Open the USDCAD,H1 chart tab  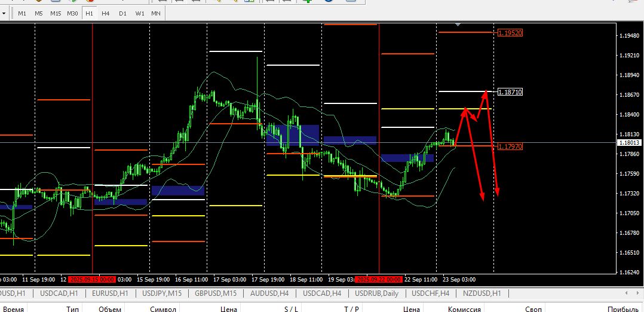tap(60, 293)
